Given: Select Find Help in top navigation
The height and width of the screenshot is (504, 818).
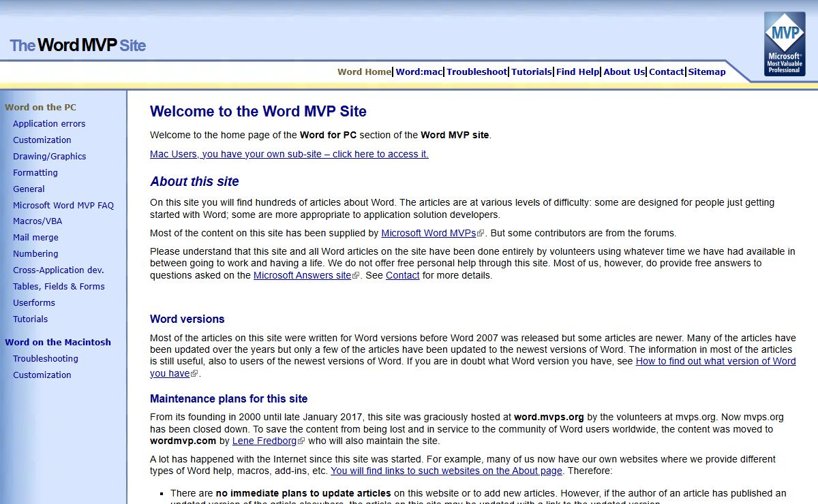Looking at the screenshot, I should (578, 72).
